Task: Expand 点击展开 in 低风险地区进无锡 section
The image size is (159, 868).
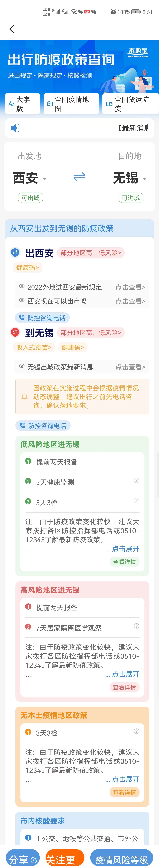Action: 122,549
